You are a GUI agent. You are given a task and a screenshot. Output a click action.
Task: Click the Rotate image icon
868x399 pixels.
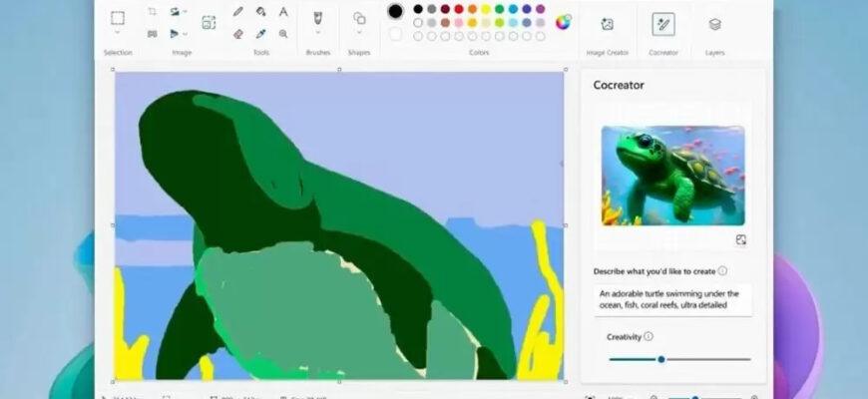(x=175, y=12)
